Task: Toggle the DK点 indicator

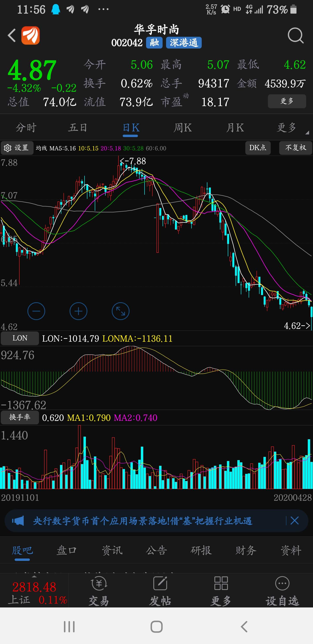Action: tap(258, 148)
